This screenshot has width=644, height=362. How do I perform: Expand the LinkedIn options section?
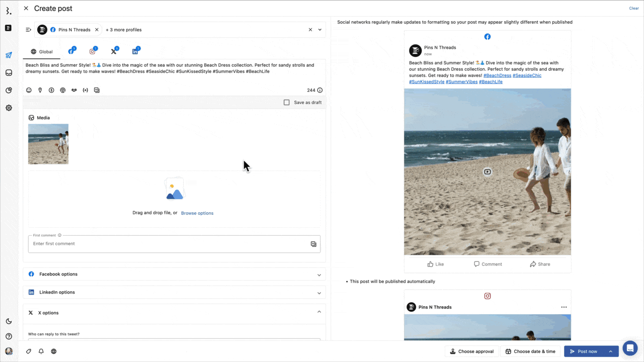point(174,293)
